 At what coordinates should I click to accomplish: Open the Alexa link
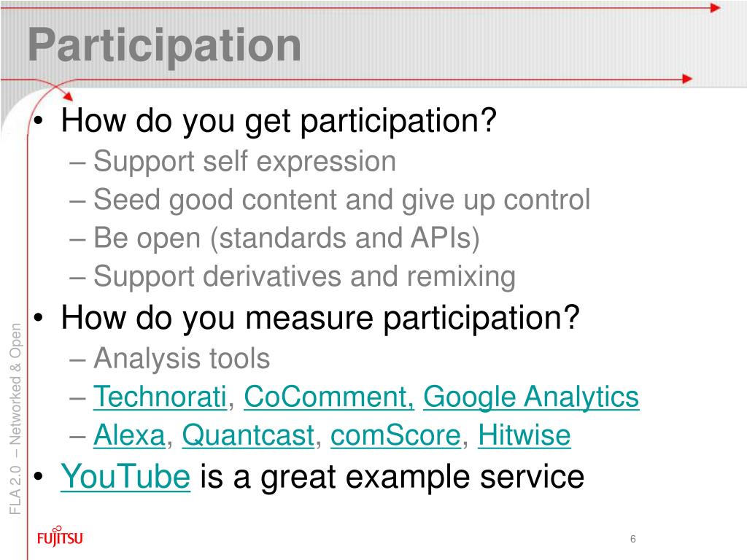[x=129, y=435]
